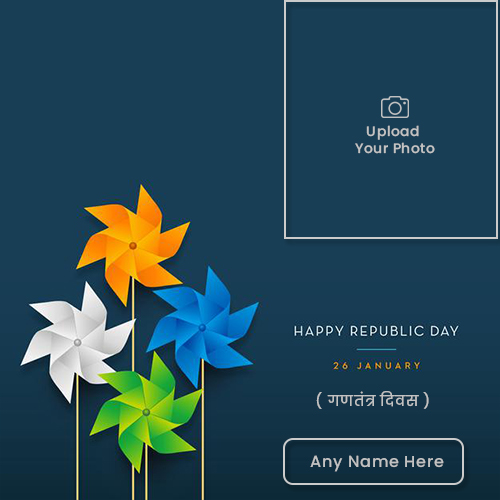
Task: Select the green pinwheel
Action: [146, 412]
